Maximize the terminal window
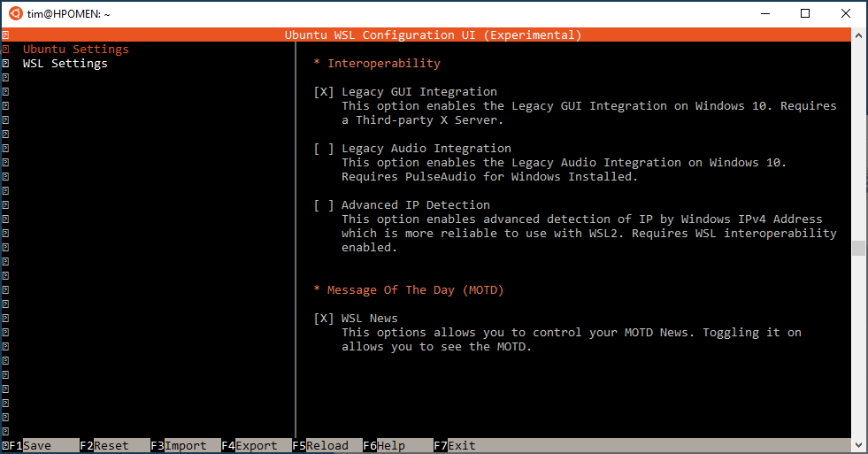 [805, 13]
